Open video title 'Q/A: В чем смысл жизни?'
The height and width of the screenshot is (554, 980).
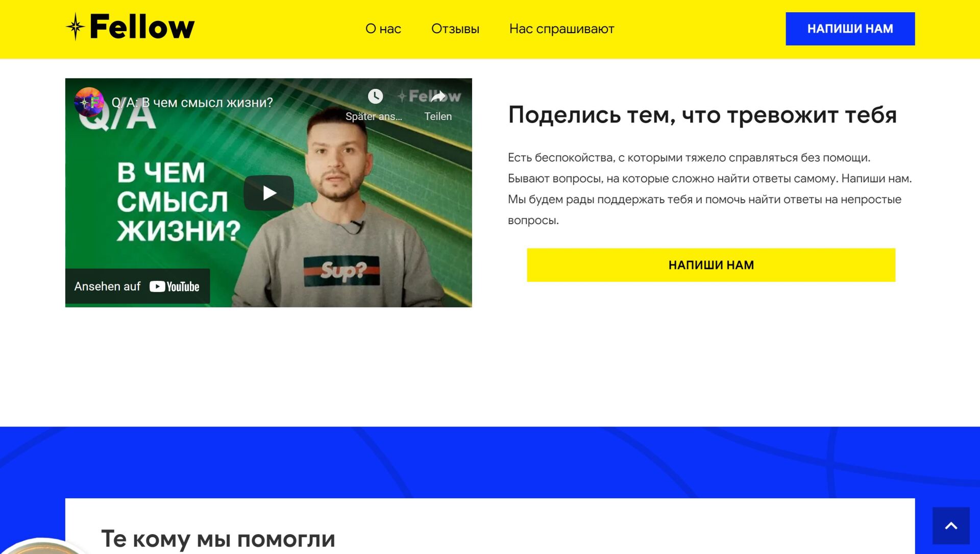(192, 103)
